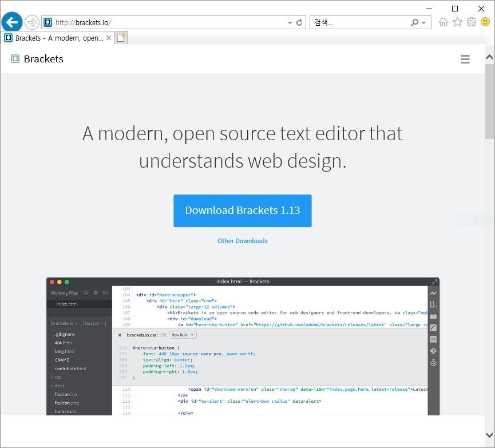Click the Extension Manager brick icon in the screenshot

tap(433, 316)
